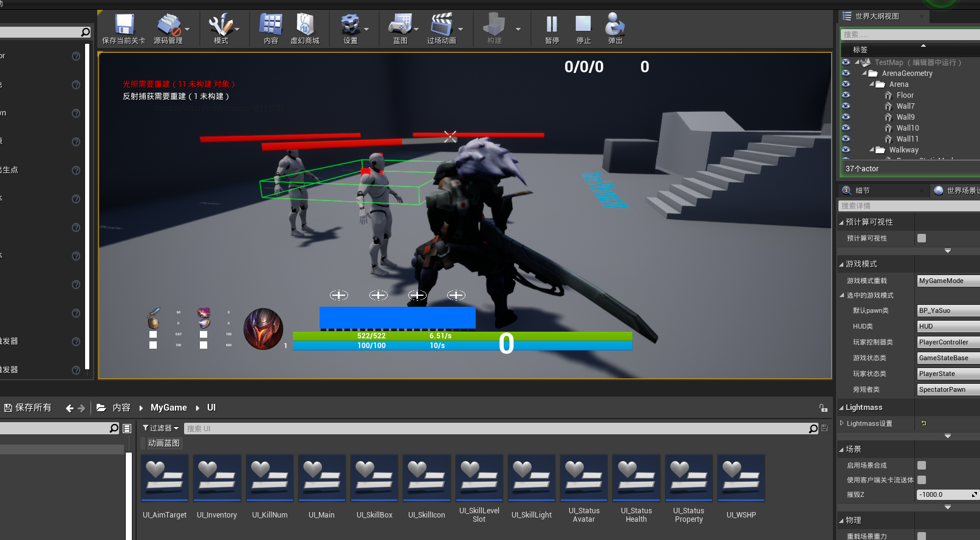Image resolution: width=980 pixels, height=540 pixels.
Task: Click the UI breadcrumb
Action: coord(211,408)
